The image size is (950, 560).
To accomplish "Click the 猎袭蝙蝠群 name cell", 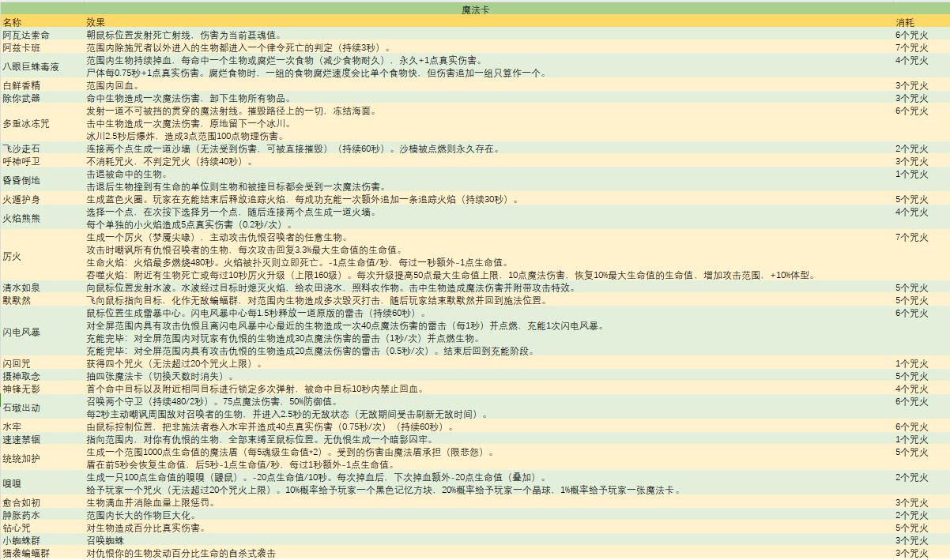I will click(26, 553).
